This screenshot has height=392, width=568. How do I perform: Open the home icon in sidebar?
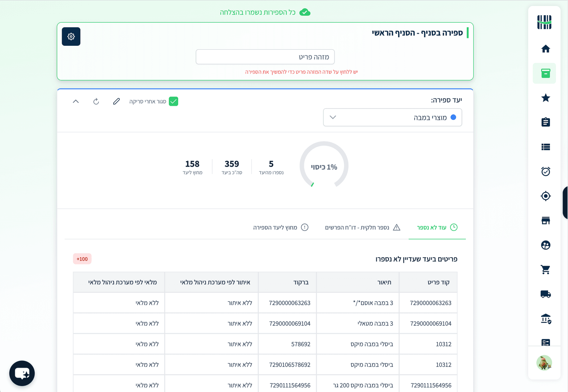click(546, 49)
